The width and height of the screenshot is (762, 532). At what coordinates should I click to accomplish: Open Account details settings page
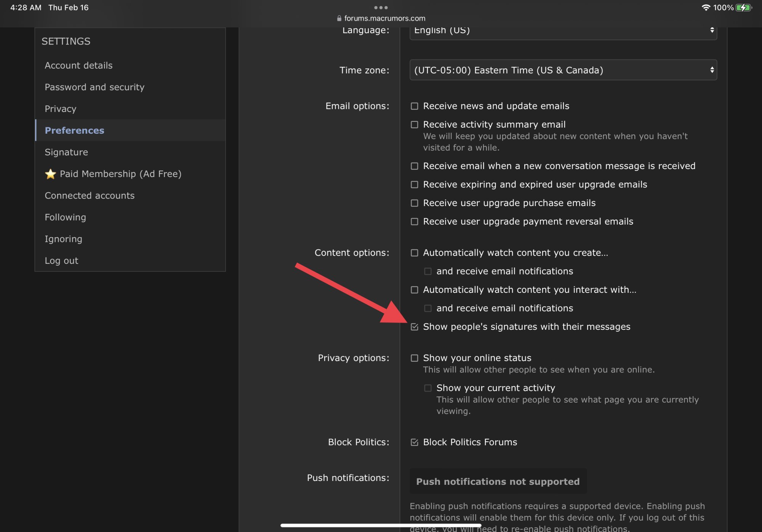tap(78, 66)
